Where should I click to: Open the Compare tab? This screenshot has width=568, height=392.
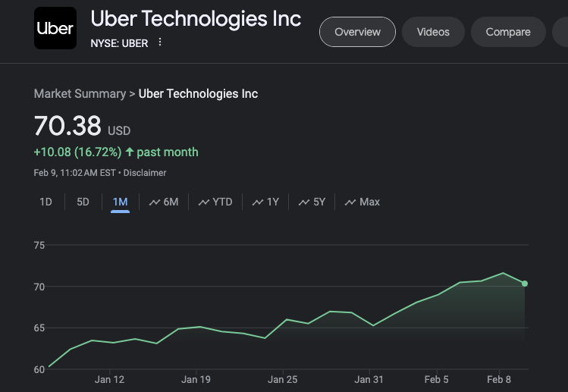click(x=508, y=32)
